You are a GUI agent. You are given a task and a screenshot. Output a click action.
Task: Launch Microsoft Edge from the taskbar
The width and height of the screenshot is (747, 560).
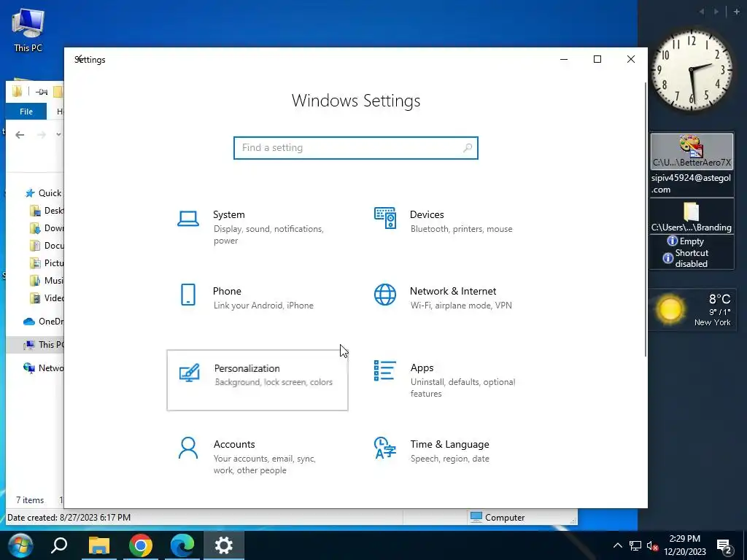coord(182,545)
